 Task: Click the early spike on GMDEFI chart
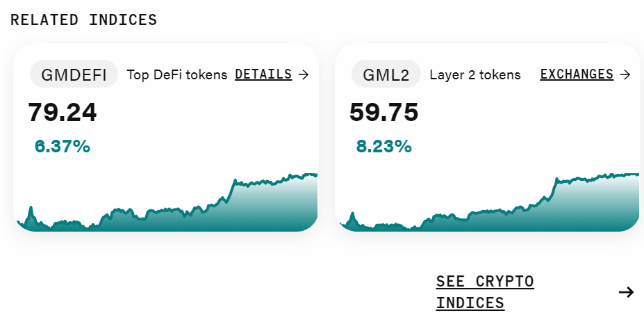coord(31,210)
